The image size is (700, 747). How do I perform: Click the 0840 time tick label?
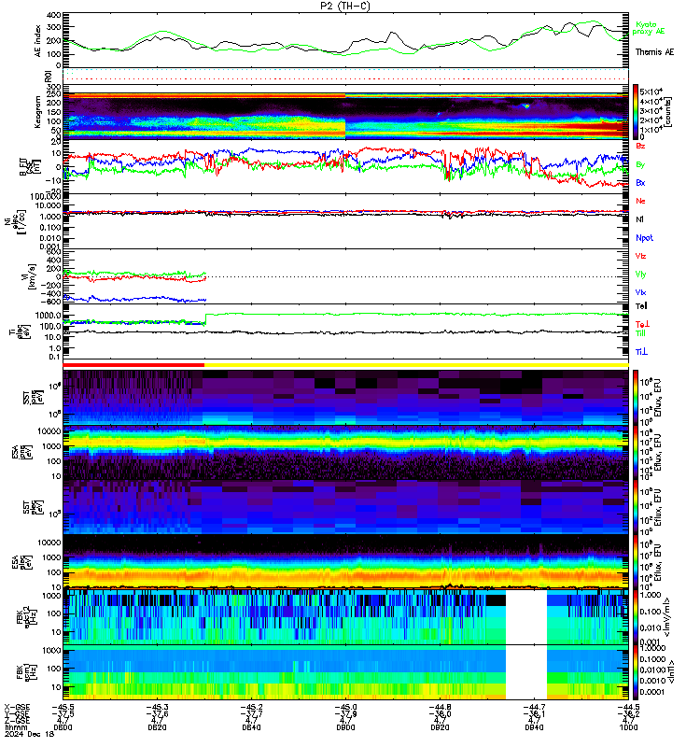point(251,727)
